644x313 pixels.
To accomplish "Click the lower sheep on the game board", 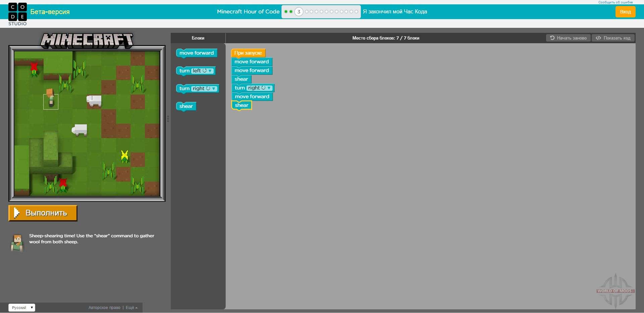I will pos(79,130).
